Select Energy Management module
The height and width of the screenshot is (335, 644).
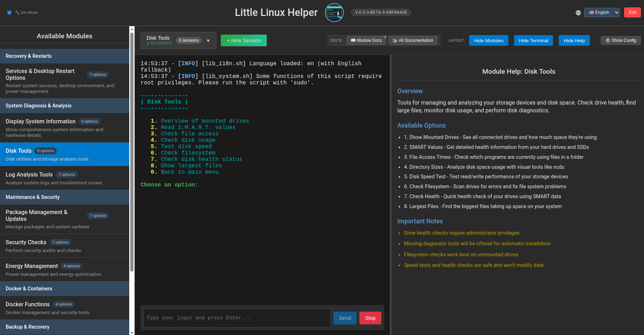(64, 269)
